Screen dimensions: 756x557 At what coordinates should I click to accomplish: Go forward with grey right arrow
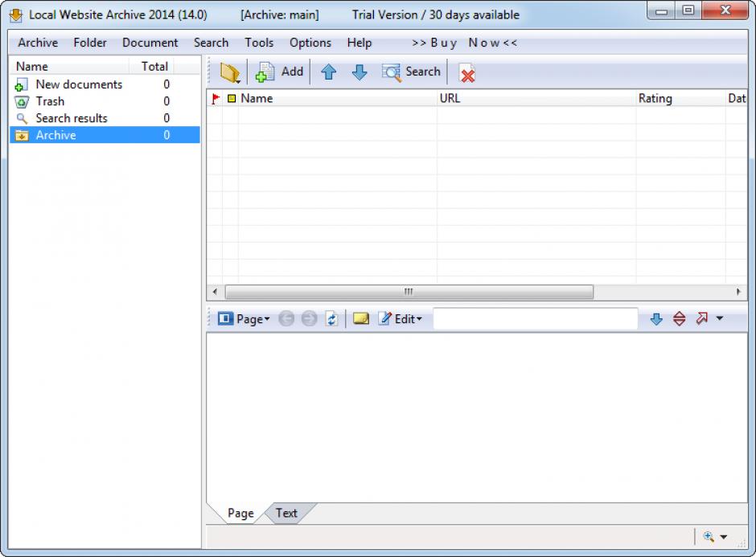[309, 318]
